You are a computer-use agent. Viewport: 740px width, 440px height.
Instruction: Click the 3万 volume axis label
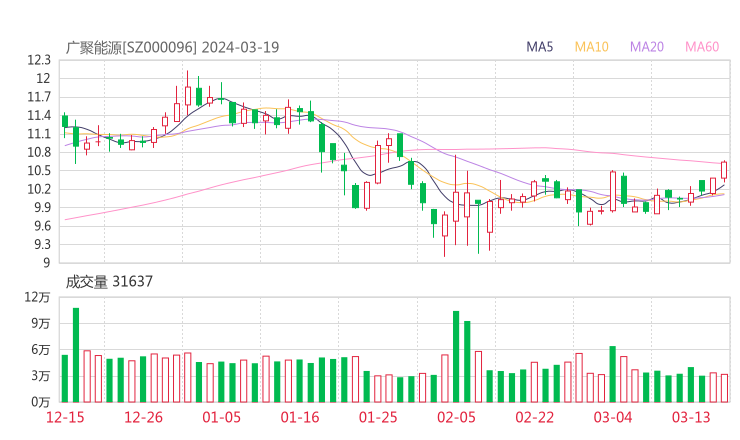coord(41,376)
